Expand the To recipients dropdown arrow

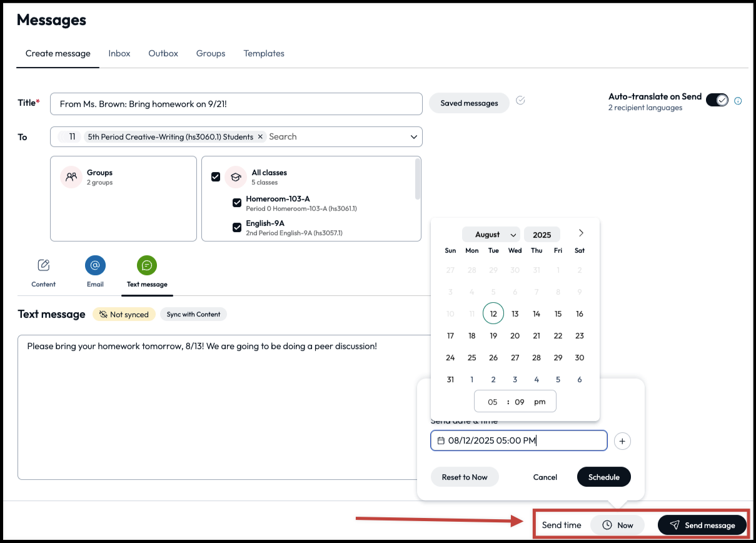coord(413,136)
